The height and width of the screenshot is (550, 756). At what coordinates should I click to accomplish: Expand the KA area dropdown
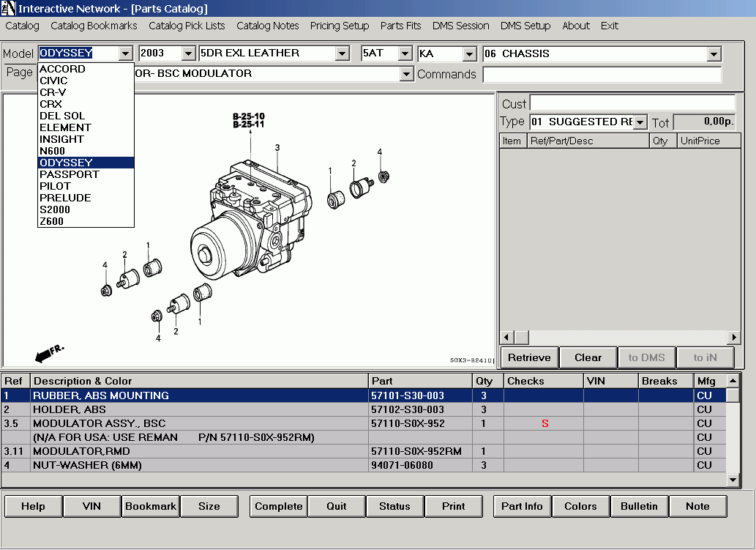(470, 53)
